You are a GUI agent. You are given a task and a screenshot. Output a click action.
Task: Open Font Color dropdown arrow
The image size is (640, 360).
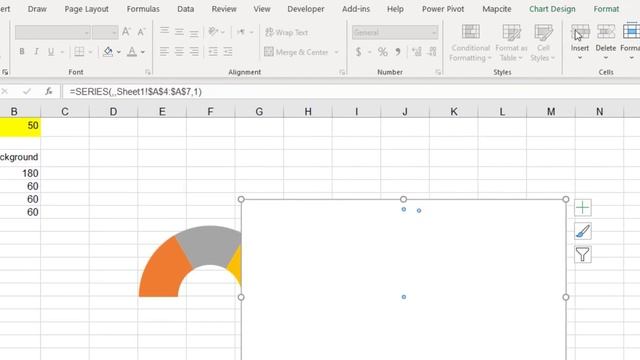143,52
